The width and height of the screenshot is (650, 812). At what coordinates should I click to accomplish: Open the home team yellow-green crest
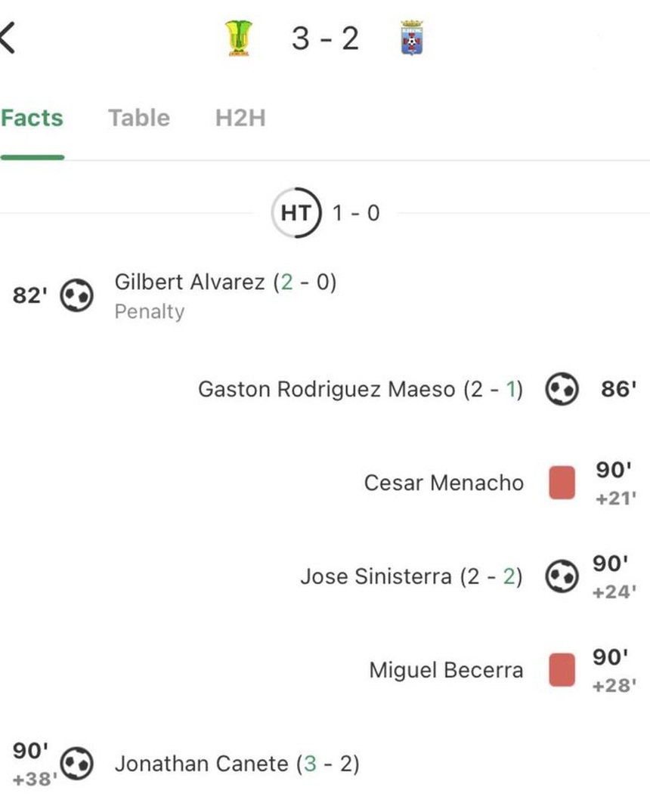(239, 38)
